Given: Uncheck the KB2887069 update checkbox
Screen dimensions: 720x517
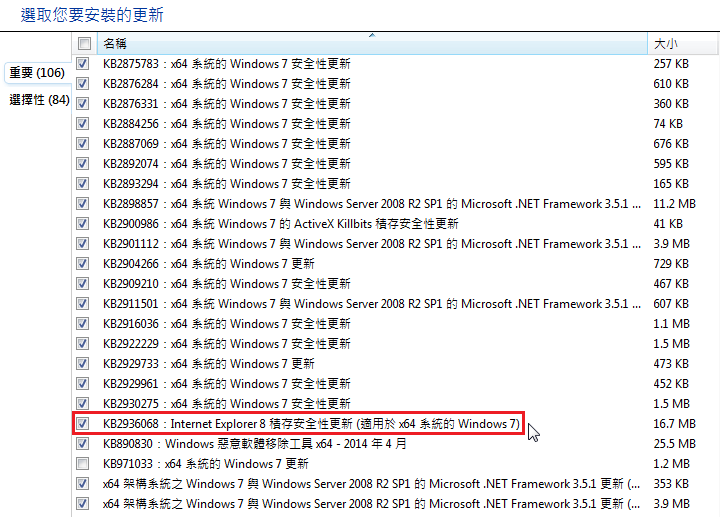Looking at the screenshot, I should pos(83,143).
